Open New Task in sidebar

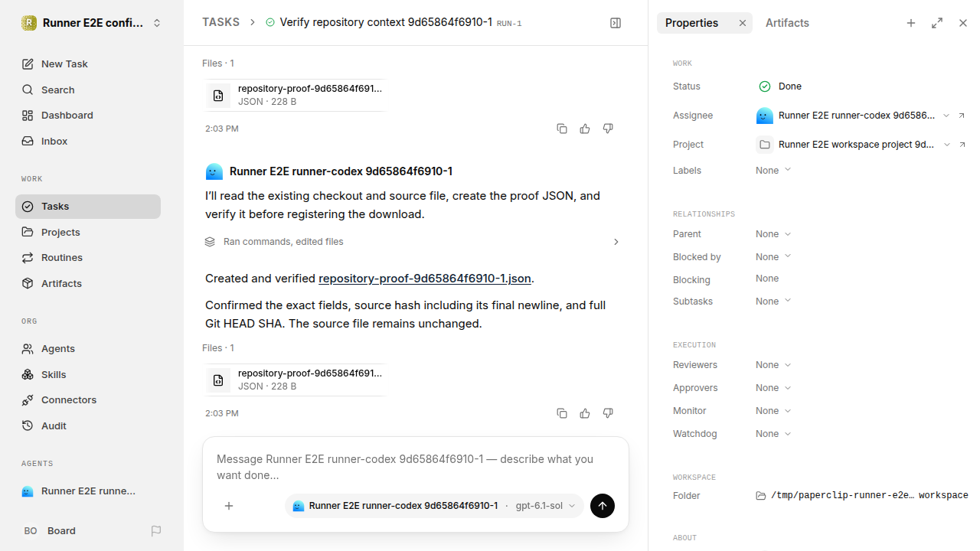pos(88,64)
